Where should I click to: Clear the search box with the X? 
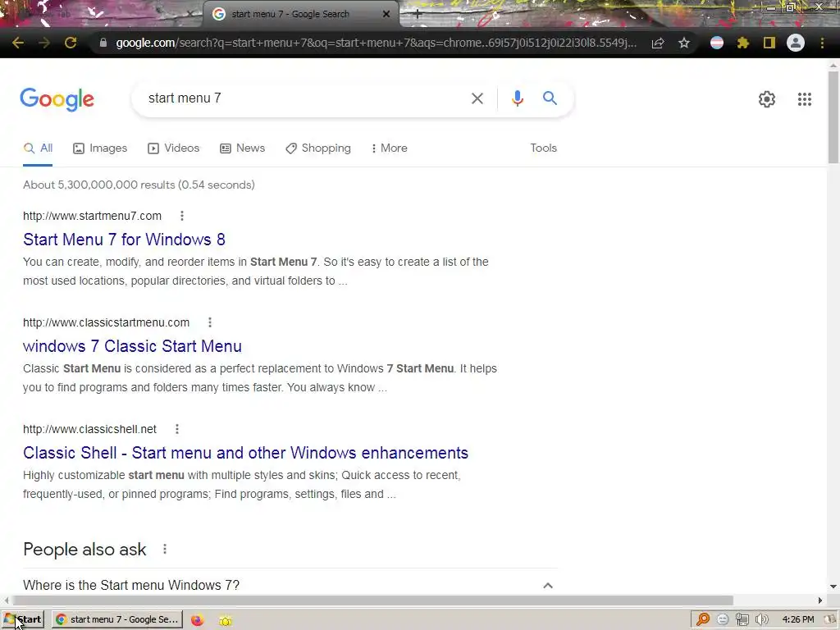point(477,98)
